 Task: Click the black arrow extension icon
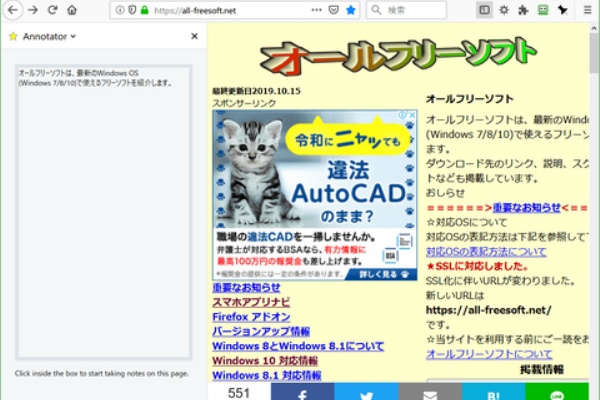pos(562,10)
